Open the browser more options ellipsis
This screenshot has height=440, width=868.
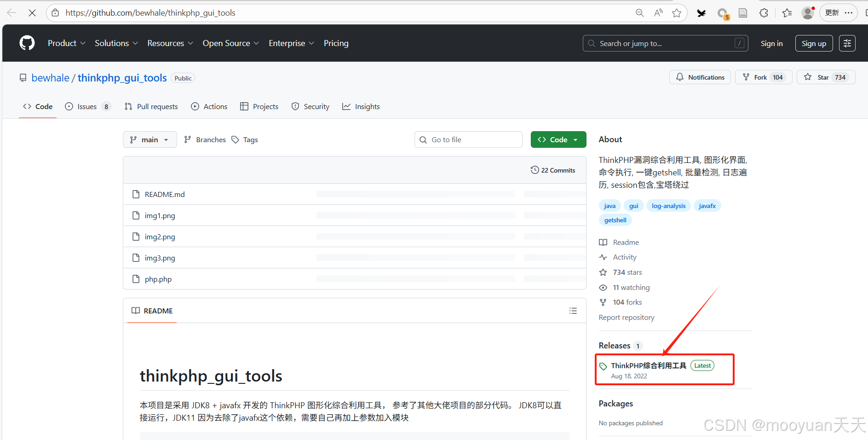pos(849,13)
